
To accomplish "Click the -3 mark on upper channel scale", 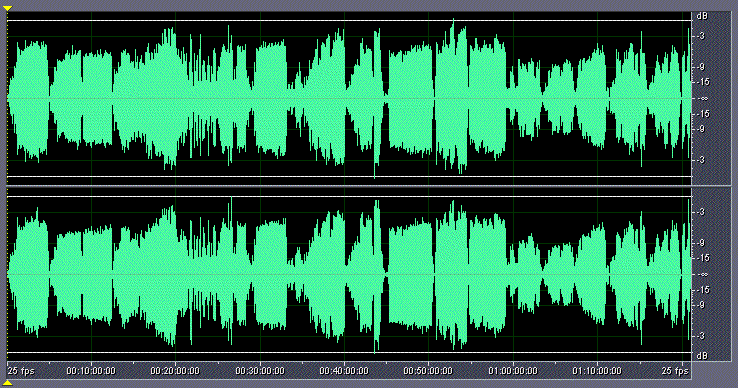I will [701, 36].
